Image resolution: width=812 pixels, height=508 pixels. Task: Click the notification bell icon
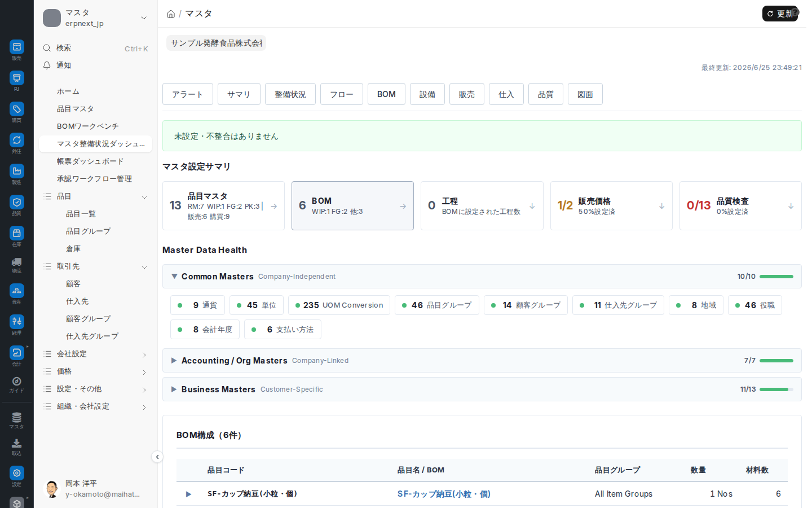(x=47, y=65)
